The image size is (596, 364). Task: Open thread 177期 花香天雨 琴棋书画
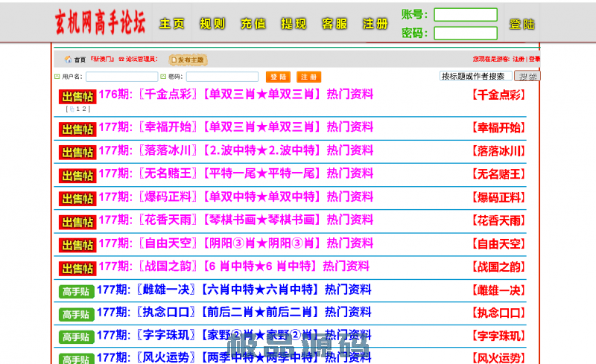[236, 220]
